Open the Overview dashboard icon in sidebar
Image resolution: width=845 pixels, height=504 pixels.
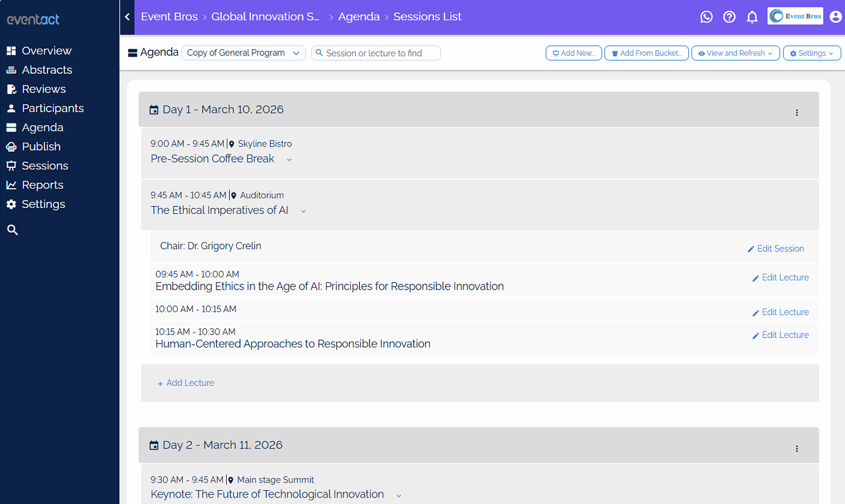click(x=11, y=51)
